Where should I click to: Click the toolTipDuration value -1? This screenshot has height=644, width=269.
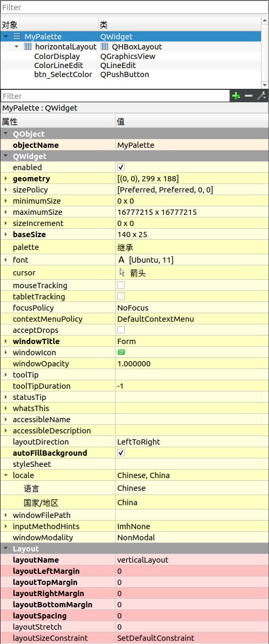[x=120, y=386]
